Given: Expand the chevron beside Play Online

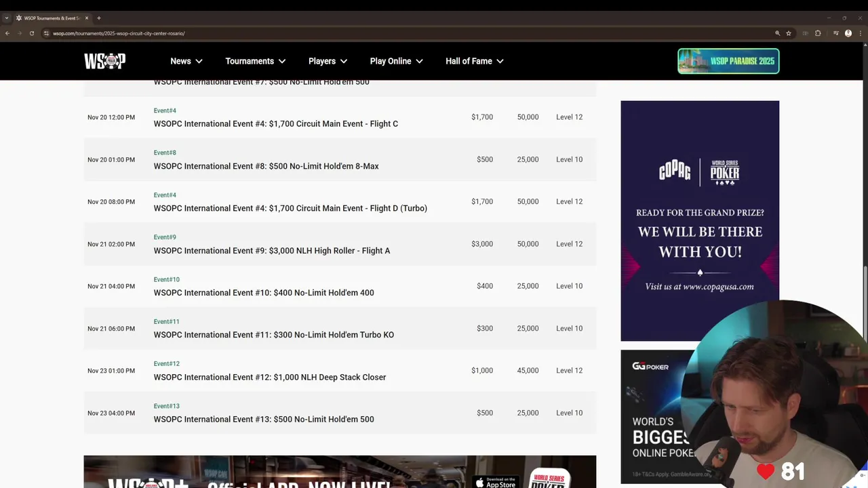Looking at the screenshot, I should pyautogui.click(x=419, y=61).
